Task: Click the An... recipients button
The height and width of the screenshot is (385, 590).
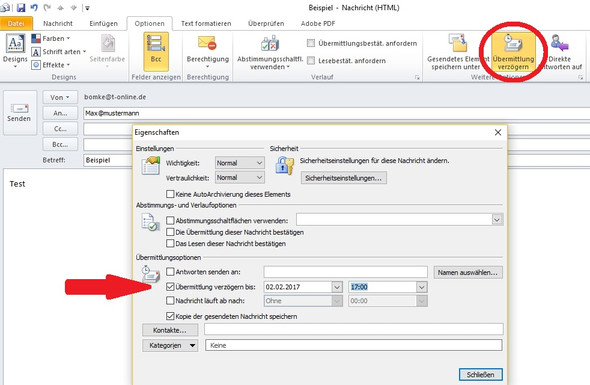Action: coord(60,113)
